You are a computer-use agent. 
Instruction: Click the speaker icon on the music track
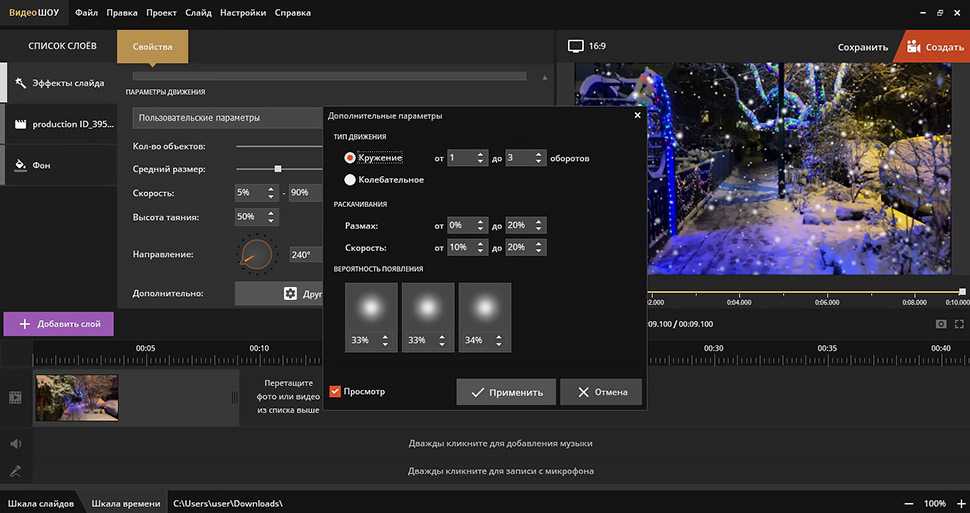[16, 443]
